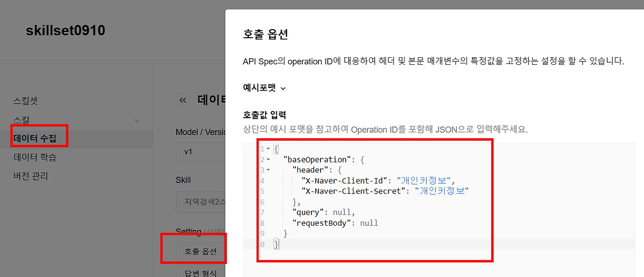The image size is (644, 277).
Task: Open the 스킬셋 sidebar menu
Action: [26, 101]
